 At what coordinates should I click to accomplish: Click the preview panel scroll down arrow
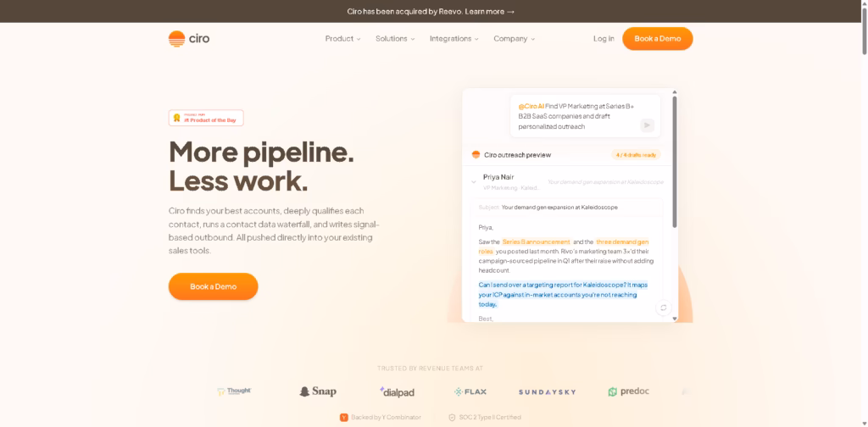pyautogui.click(x=674, y=319)
